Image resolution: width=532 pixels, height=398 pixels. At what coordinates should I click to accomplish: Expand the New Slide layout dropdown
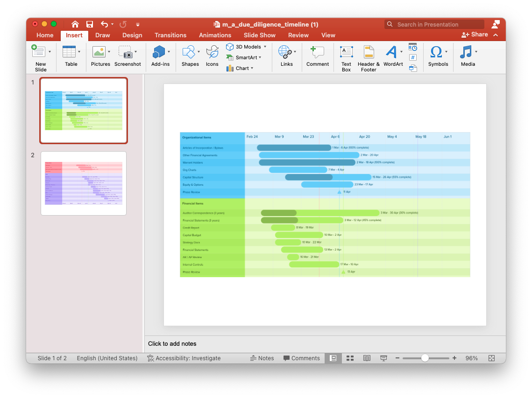point(50,52)
